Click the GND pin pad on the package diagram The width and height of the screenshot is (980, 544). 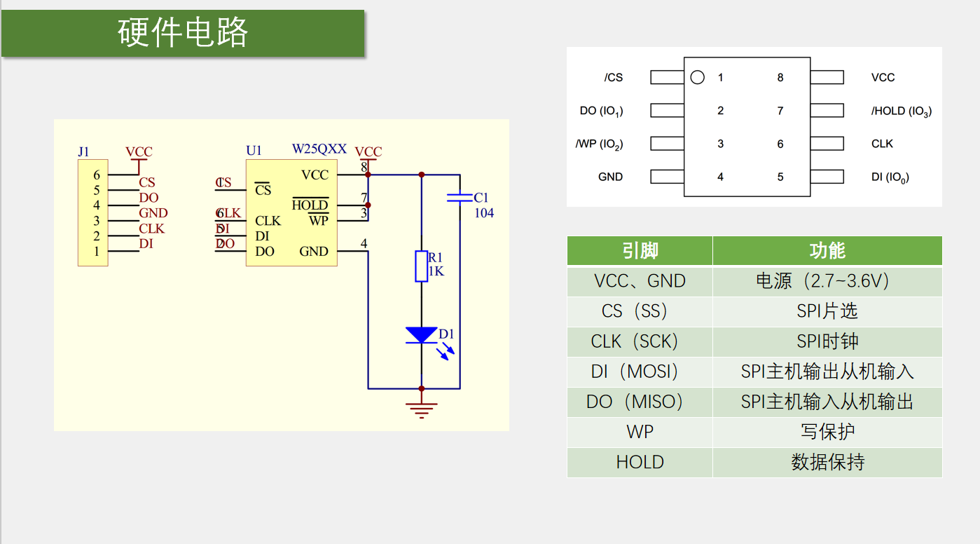tap(665, 177)
